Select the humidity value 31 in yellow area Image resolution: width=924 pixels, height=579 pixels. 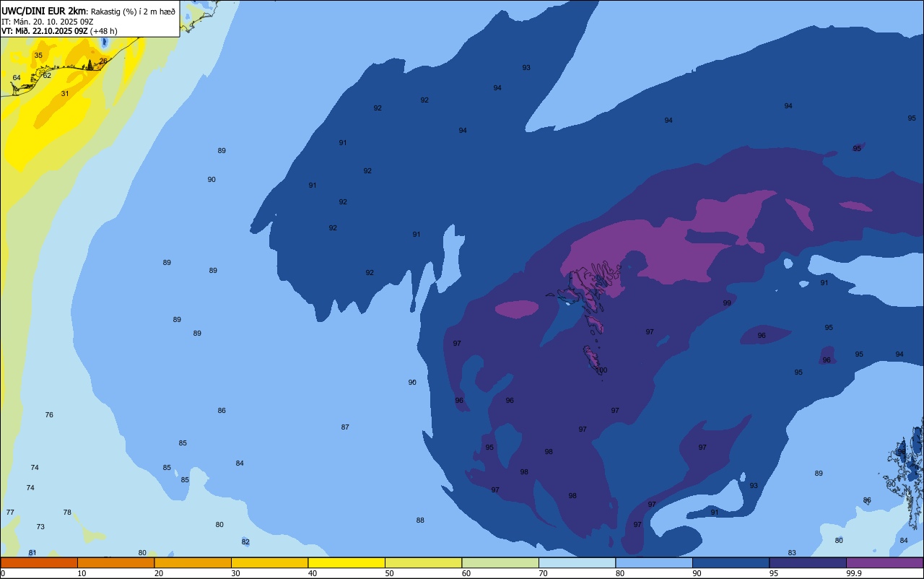coord(65,94)
